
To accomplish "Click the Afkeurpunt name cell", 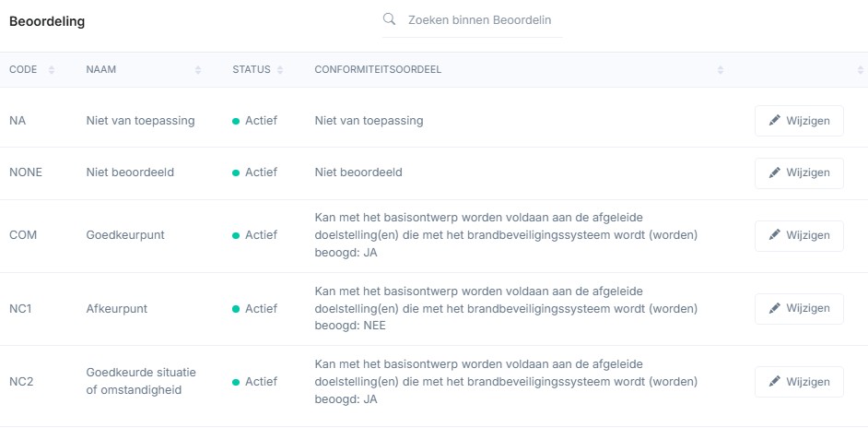I will (116, 308).
